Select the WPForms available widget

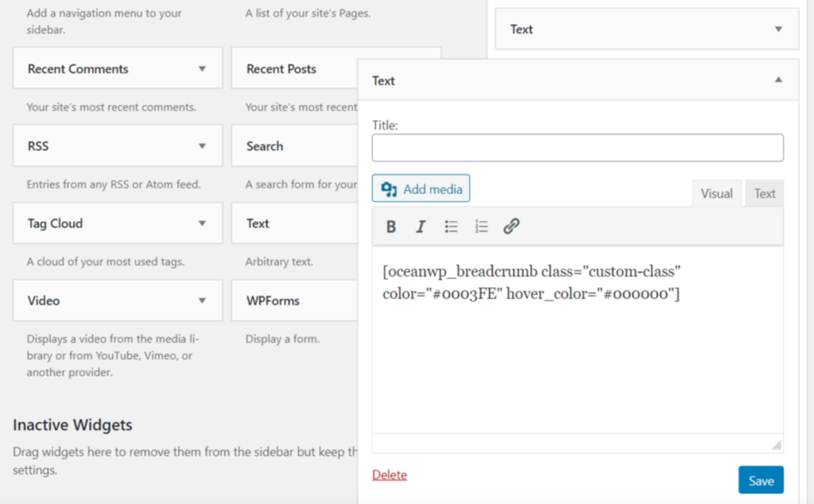coord(273,300)
